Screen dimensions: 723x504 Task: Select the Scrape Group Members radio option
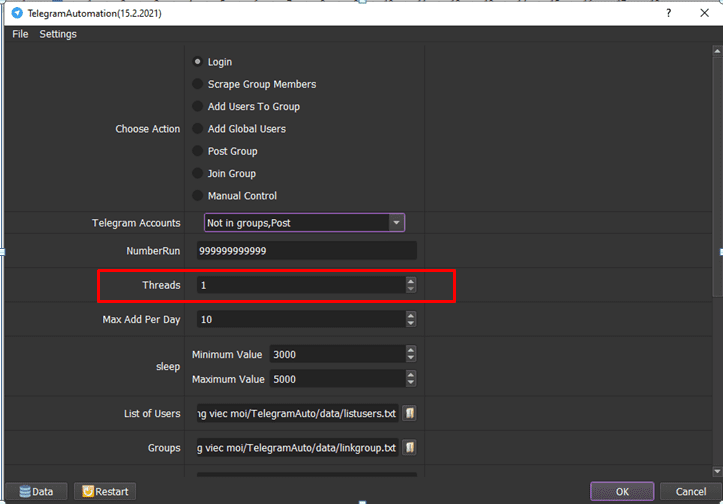(x=197, y=84)
